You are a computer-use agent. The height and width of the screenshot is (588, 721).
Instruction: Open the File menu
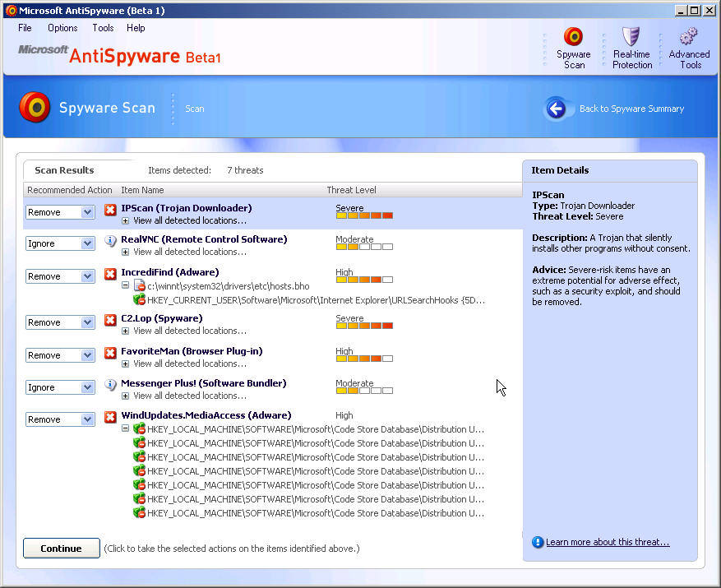coord(25,28)
